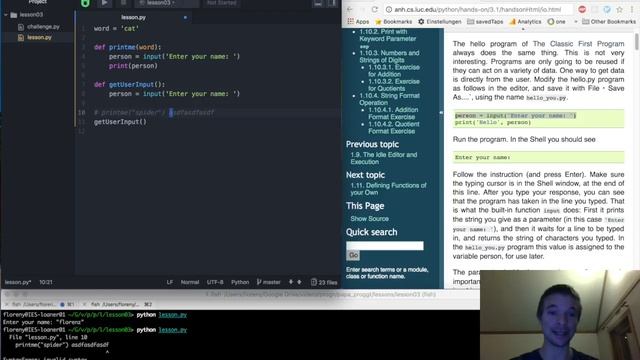Click lesson.py* file name in status bar

[18, 282]
